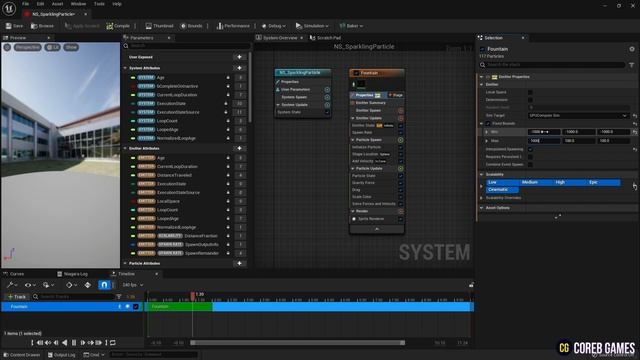Click the Max X bounds value field
The width and height of the screenshot is (640, 360).
pyautogui.click(x=544, y=141)
